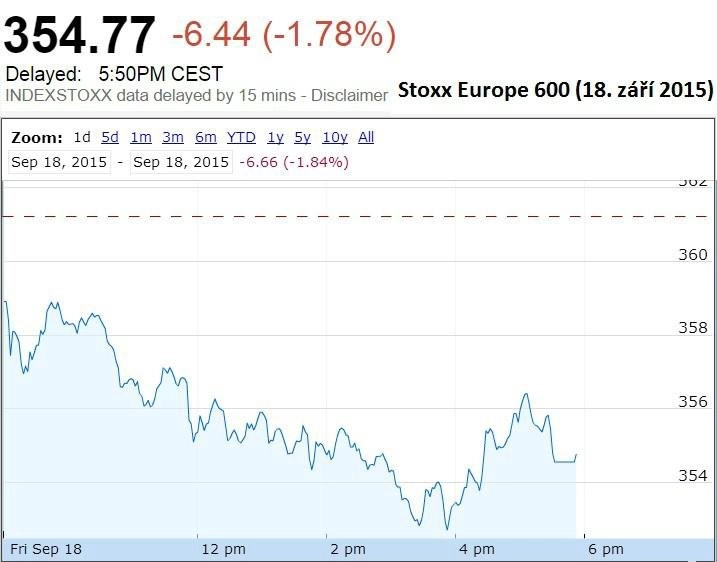Image resolution: width=717 pixels, height=562 pixels.
Task: Switch chart zoom to 5d
Action: [x=110, y=137]
